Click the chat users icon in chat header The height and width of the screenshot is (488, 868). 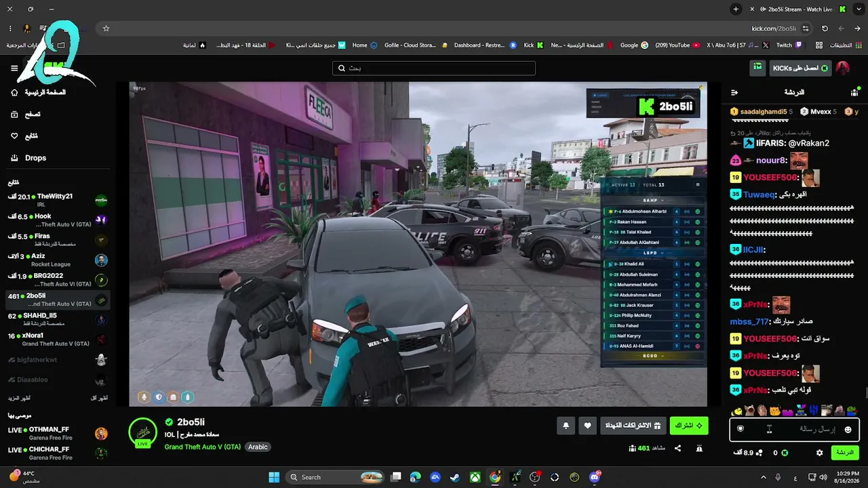point(854,92)
